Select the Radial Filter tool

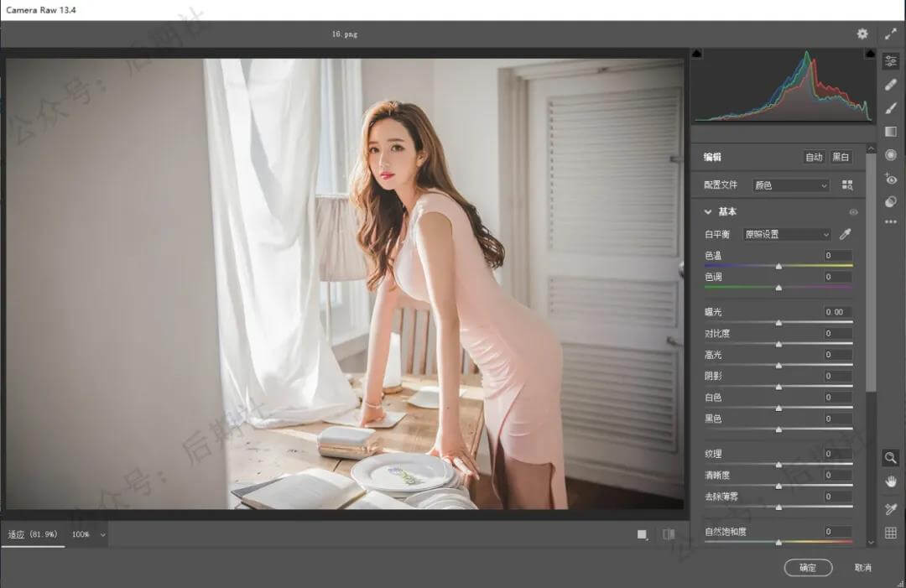890,155
